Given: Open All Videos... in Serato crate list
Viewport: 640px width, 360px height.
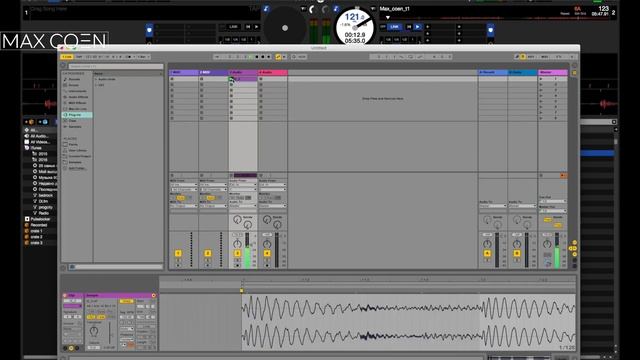Looking at the screenshot, I should (40, 142).
